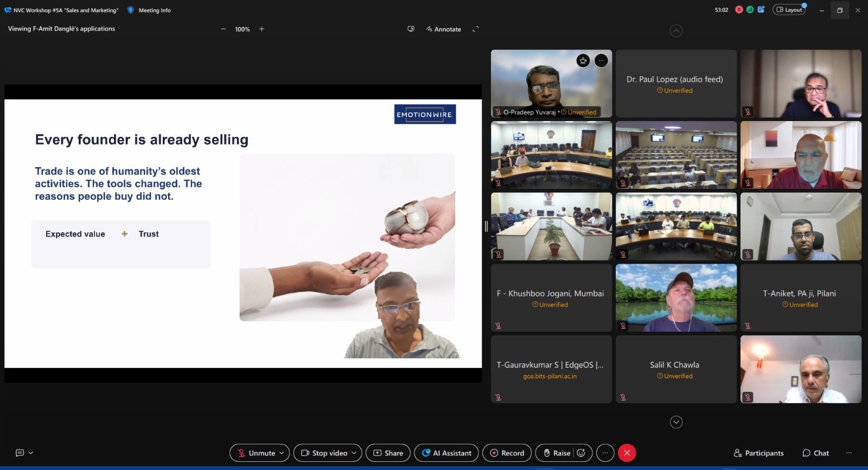This screenshot has height=470, width=868.
Task: Click the muted mic icon on Salil K Chawla tile
Action: [x=623, y=397]
